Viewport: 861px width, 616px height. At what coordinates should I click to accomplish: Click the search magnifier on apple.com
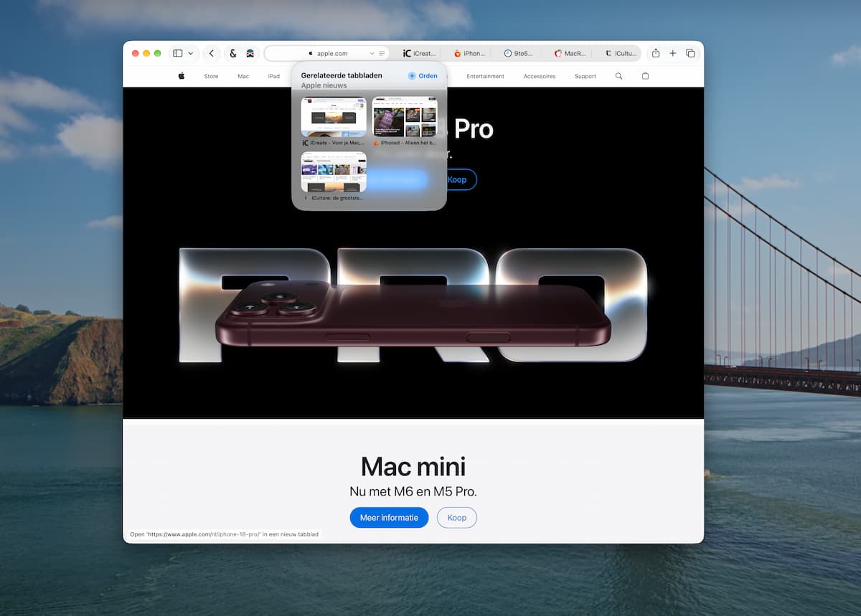click(x=619, y=76)
